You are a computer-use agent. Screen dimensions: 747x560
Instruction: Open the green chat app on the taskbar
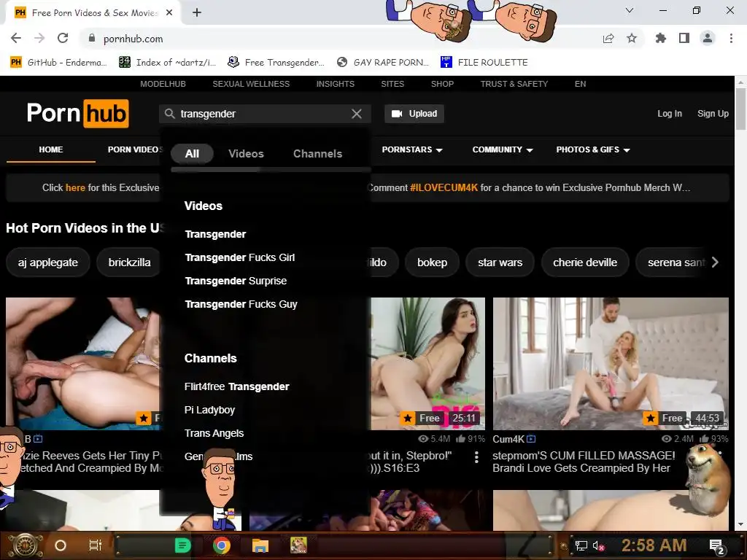coord(182,545)
